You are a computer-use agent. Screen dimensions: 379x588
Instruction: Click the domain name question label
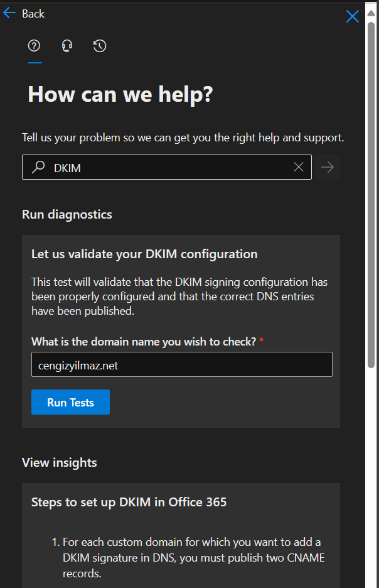[144, 340]
